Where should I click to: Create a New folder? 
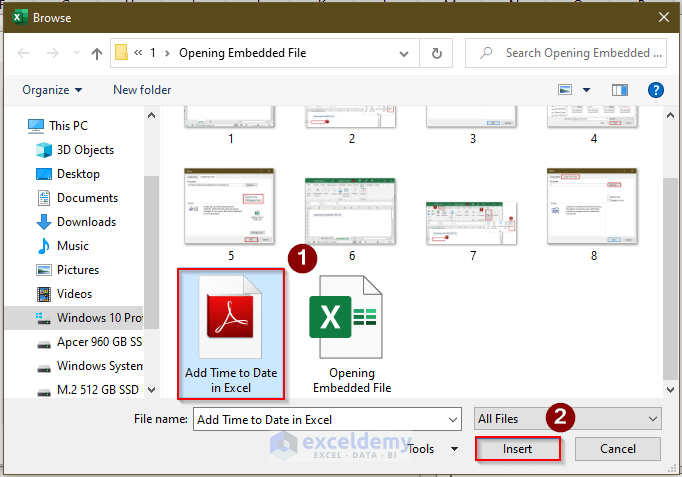click(x=142, y=90)
